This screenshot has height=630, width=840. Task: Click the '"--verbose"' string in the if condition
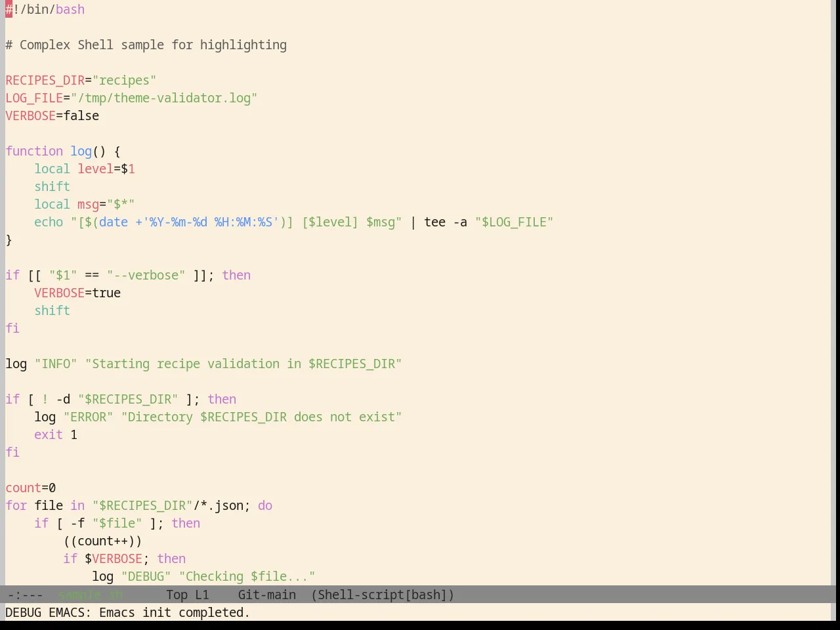[146, 276]
